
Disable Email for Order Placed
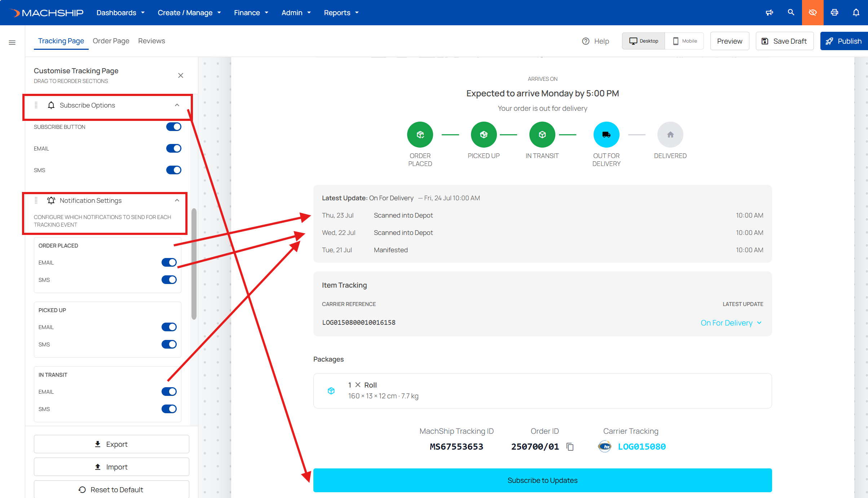169,263
